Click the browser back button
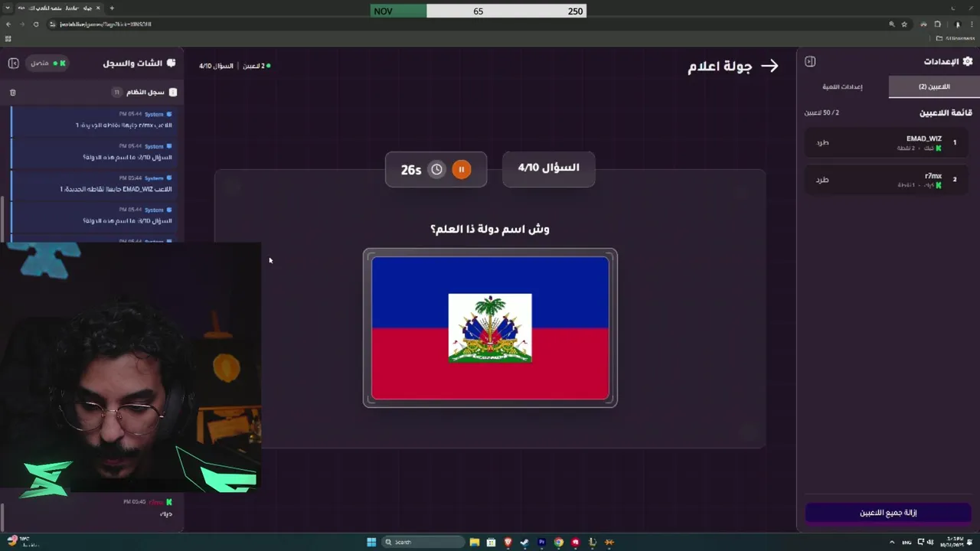Screen dimensions: 980x551 (x=8, y=24)
